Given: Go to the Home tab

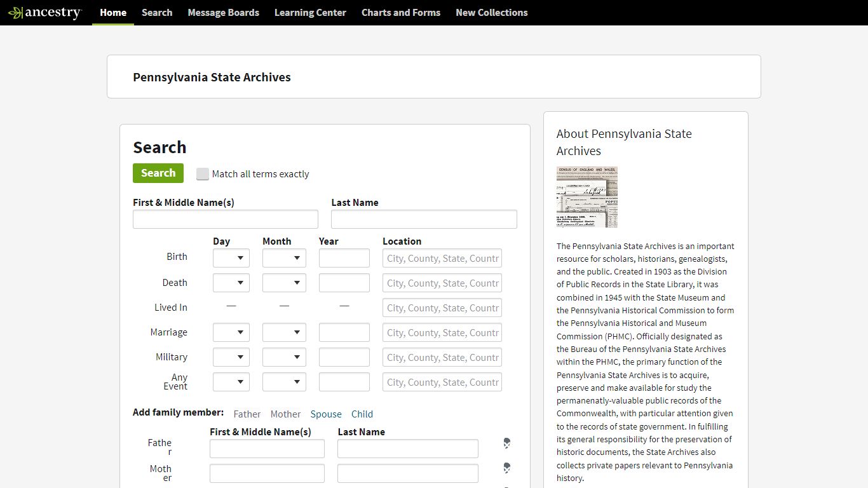Looking at the screenshot, I should (x=113, y=13).
